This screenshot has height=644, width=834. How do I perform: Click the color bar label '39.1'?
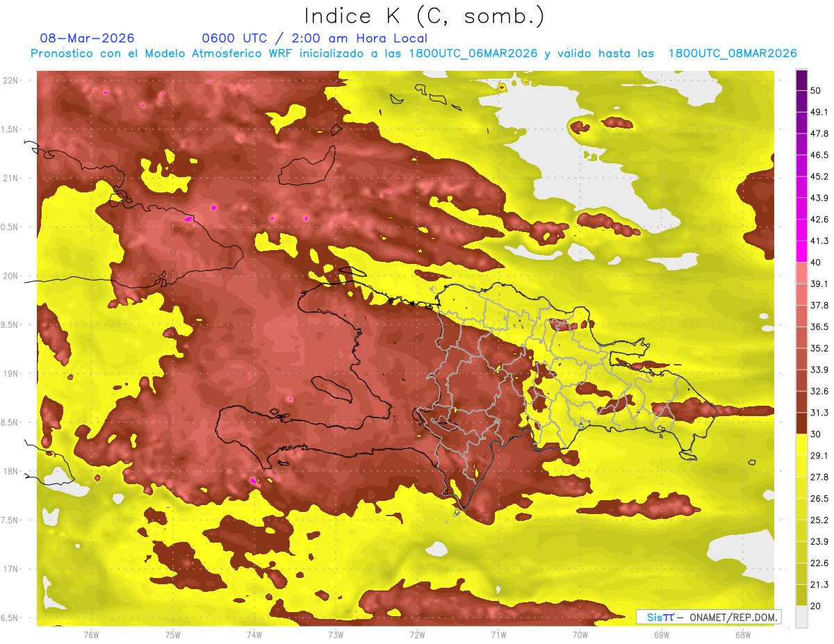[819, 284]
